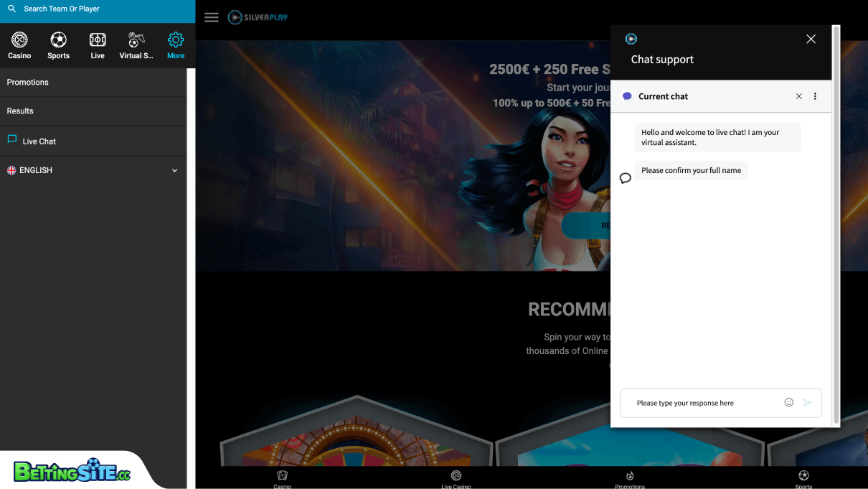The height and width of the screenshot is (489, 868).
Task: Open Promotions menu item
Action: pos(93,83)
